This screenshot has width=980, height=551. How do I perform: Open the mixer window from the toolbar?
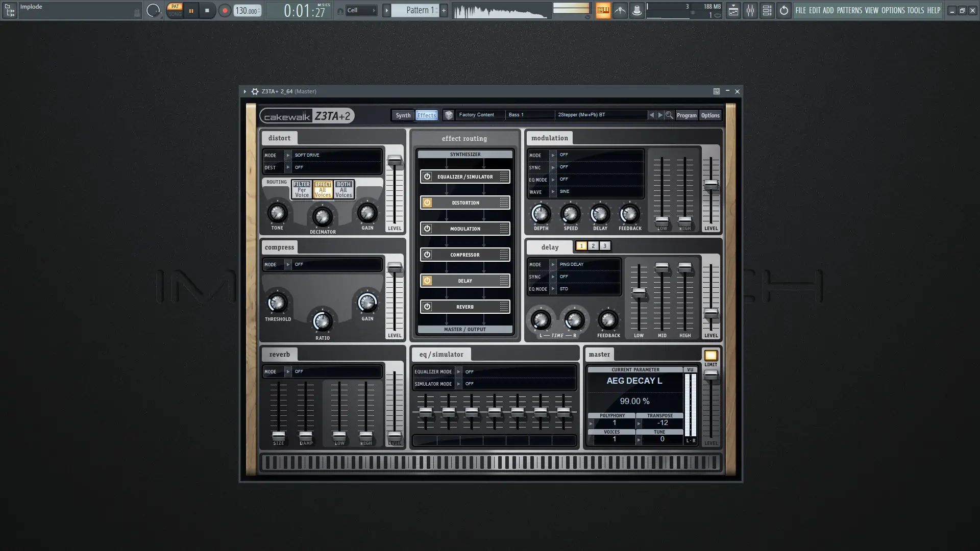pyautogui.click(x=750, y=11)
